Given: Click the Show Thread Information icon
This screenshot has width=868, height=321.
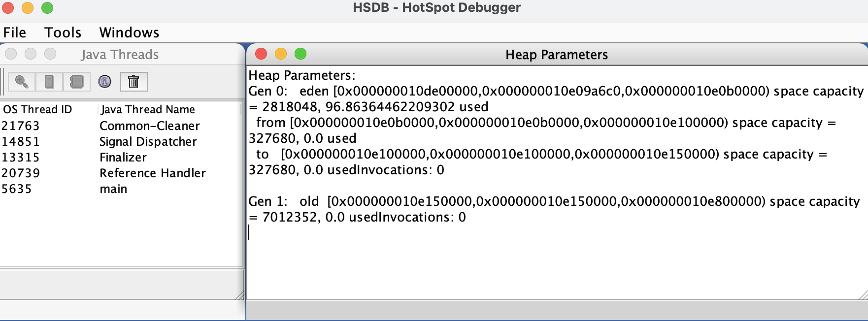Looking at the screenshot, I should point(105,82).
